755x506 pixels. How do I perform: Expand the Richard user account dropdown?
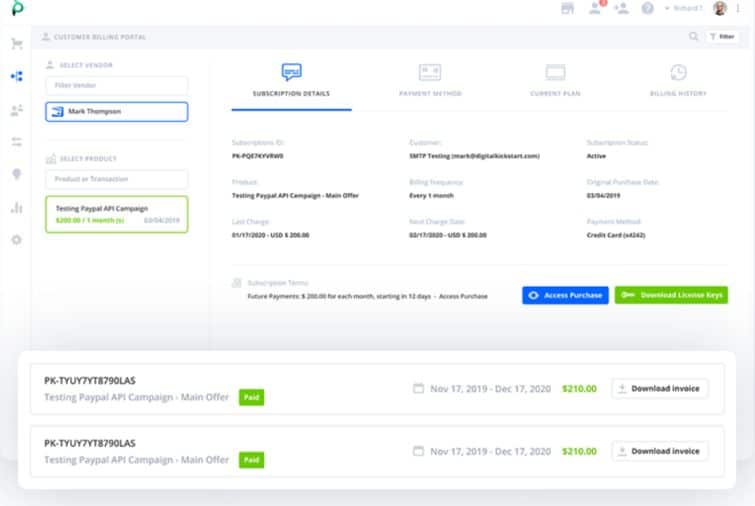coord(686,8)
